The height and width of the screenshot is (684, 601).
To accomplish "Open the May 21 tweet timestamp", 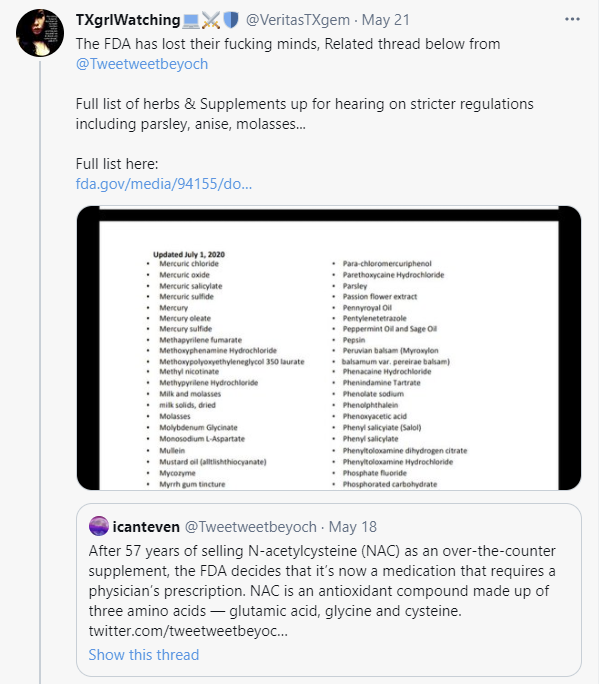I will pos(386,20).
